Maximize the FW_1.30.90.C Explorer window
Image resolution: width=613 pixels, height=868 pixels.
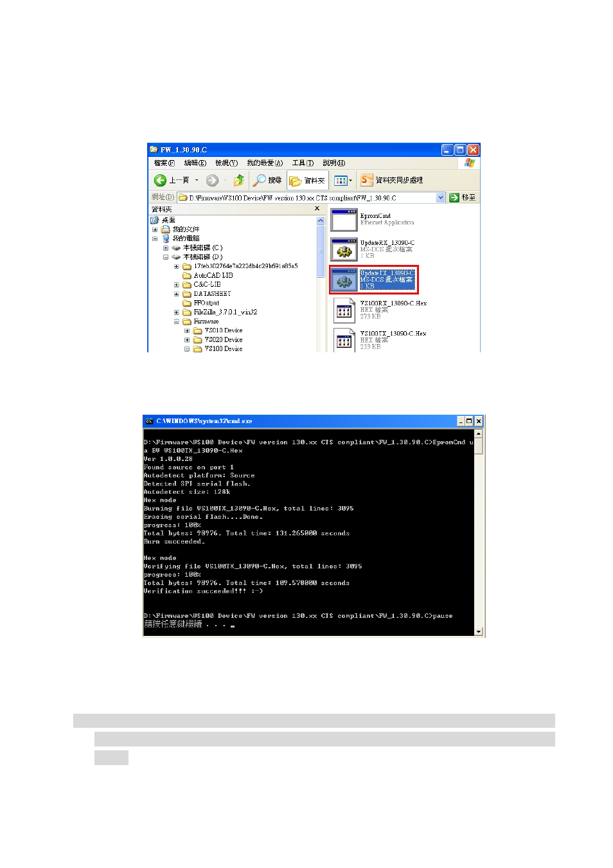point(460,150)
